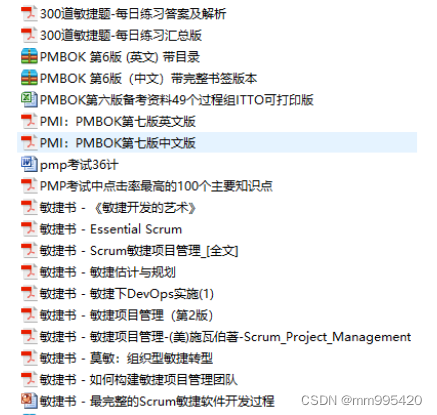The width and height of the screenshot is (437, 415).
Task: Click PowerPoint icon of 最完整的Scrum敏捷软件开发过程
Action: click(29, 401)
